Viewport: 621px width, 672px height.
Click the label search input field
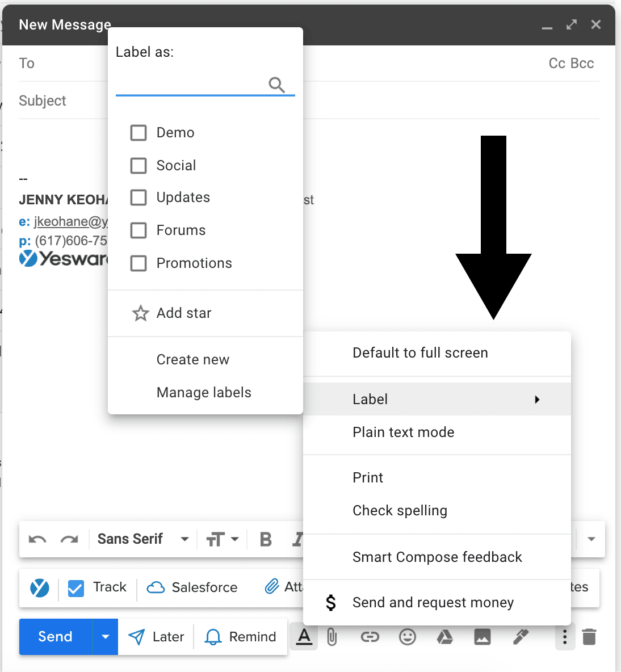[x=190, y=85]
